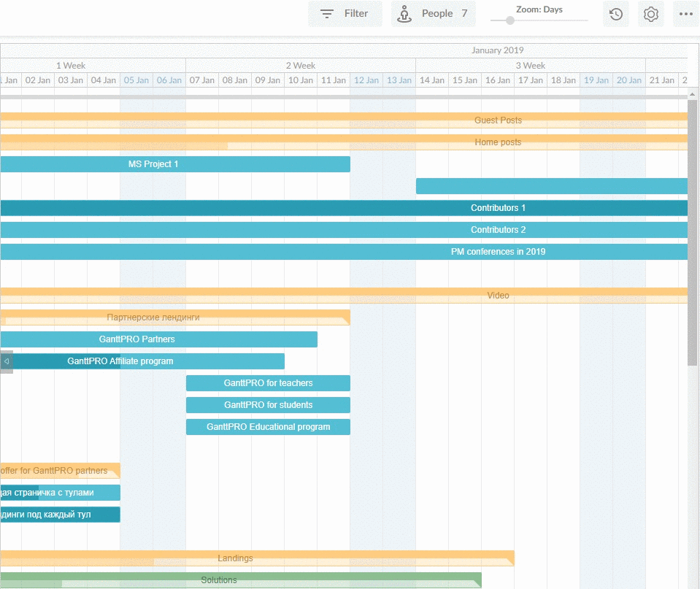The height and width of the screenshot is (589, 700).
Task: Select the страничка с тулами task bar
Action: pos(61,493)
